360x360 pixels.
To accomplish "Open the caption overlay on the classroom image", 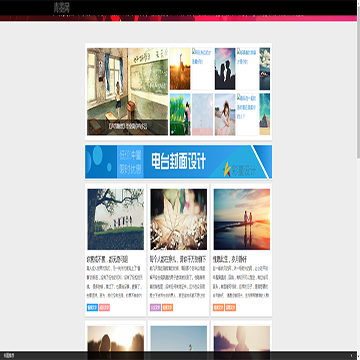I will pos(127,127).
